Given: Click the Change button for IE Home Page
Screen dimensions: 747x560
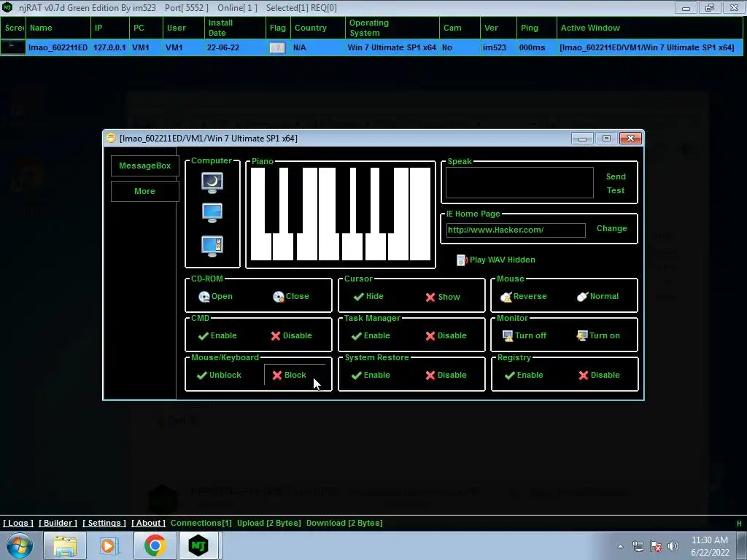Looking at the screenshot, I should point(612,228).
